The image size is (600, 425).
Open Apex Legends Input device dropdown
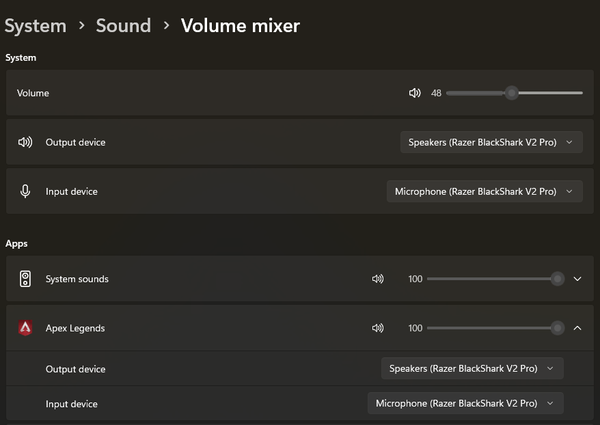465,403
